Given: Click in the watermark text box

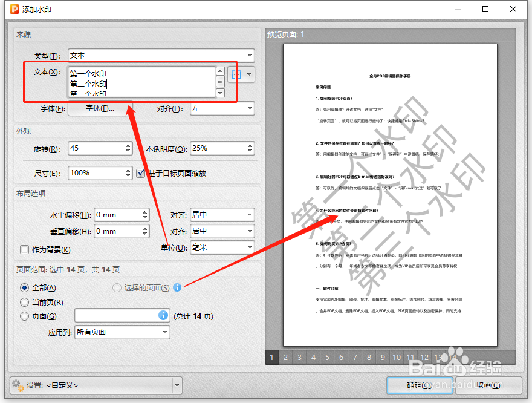Looking at the screenshot, I should point(142,82).
